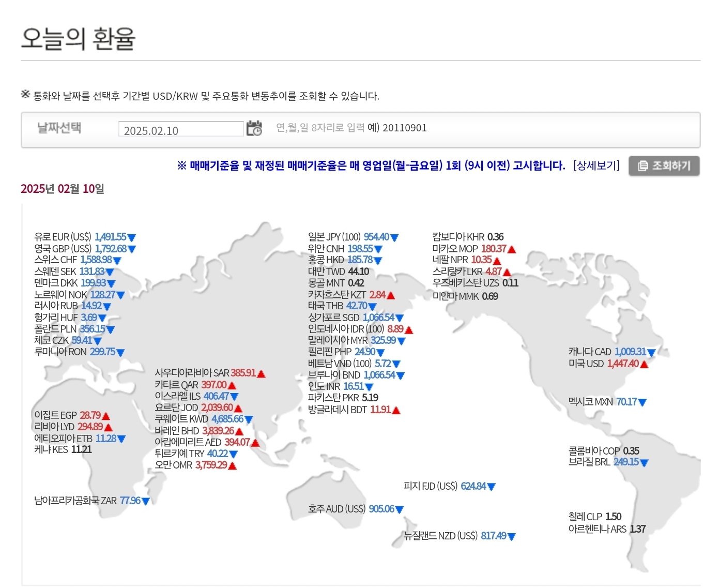Open the calendar date picker icon
This screenshot has height=588, width=719.
click(x=254, y=128)
